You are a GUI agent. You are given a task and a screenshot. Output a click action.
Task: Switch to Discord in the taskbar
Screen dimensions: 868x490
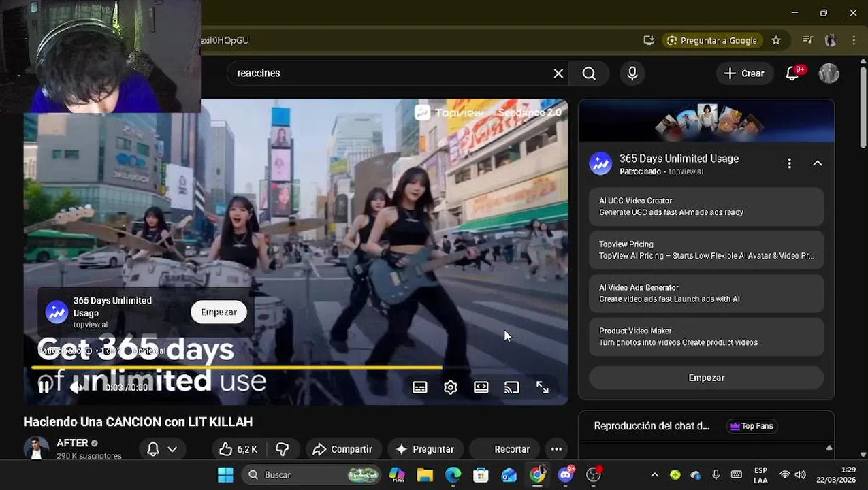[566, 474]
